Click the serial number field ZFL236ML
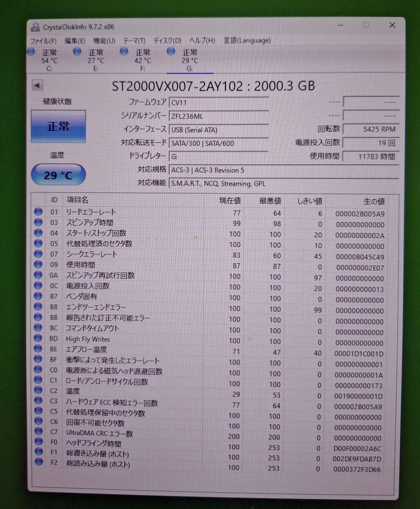 (219, 116)
